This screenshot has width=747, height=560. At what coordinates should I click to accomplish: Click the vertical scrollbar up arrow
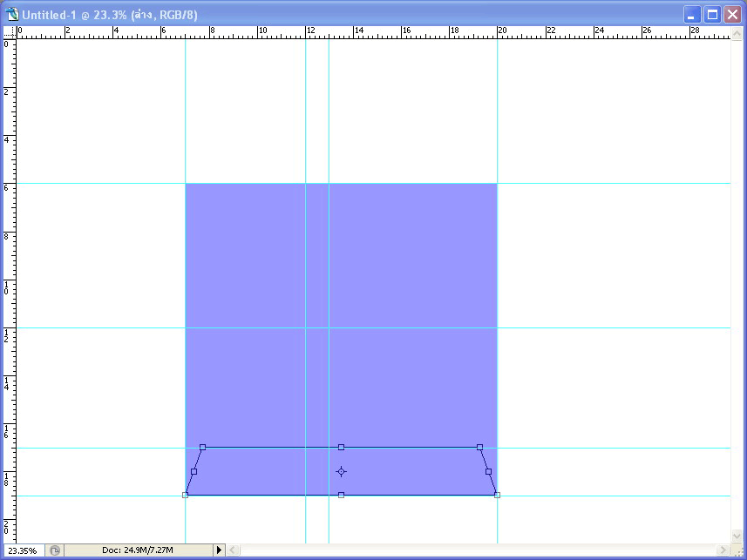tap(737, 33)
